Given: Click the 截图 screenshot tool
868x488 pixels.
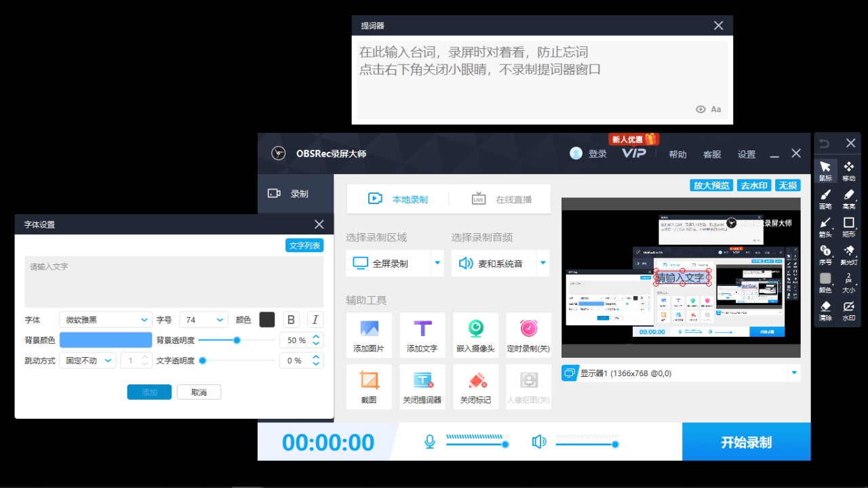Looking at the screenshot, I should [x=369, y=386].
